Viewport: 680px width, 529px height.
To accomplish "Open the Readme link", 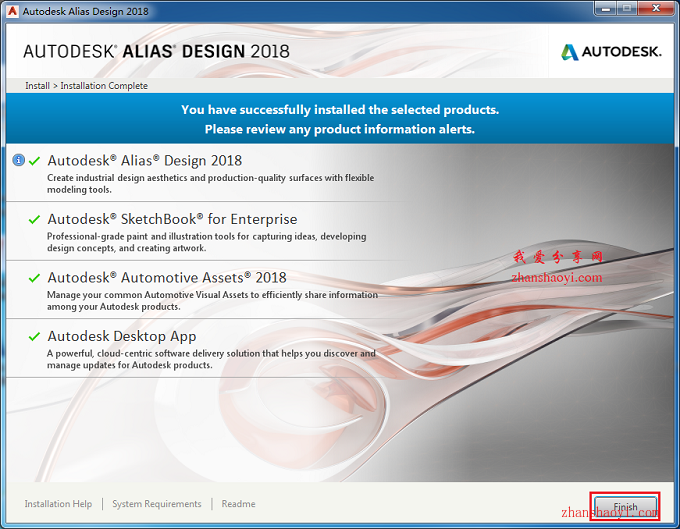I will point(238,504).
